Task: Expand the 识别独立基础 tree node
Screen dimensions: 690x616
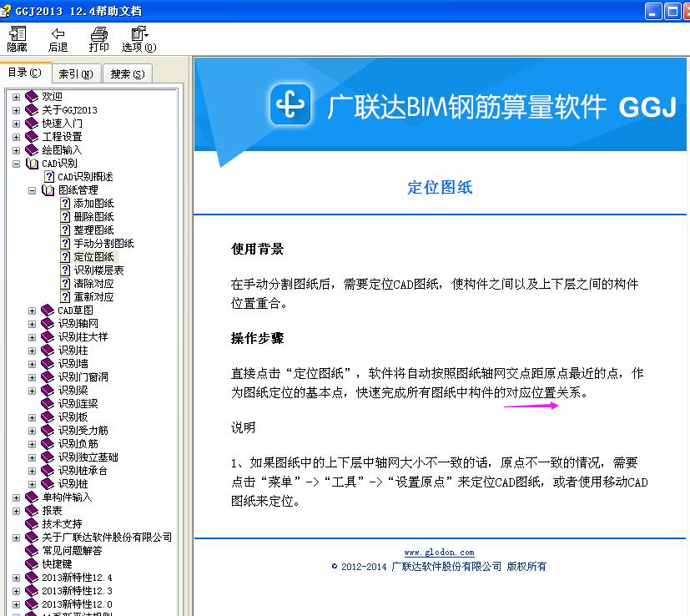Action: (33, 457)
